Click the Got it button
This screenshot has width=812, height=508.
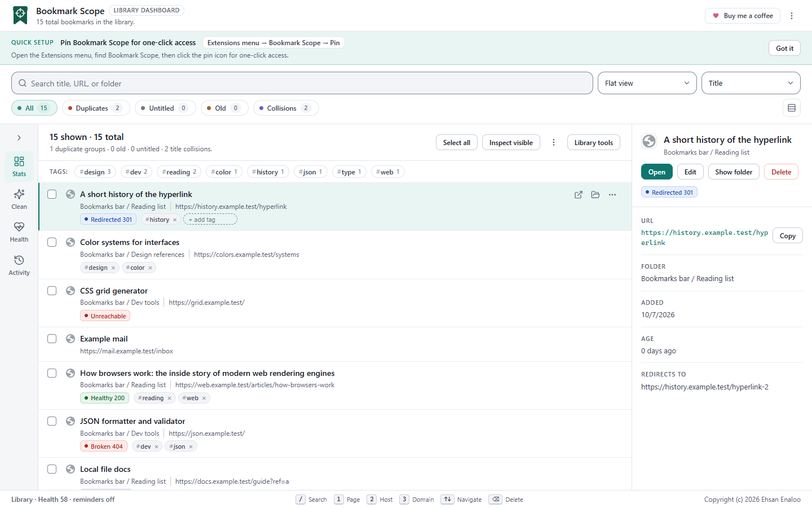pyautogui.click(x=784, y=48)
